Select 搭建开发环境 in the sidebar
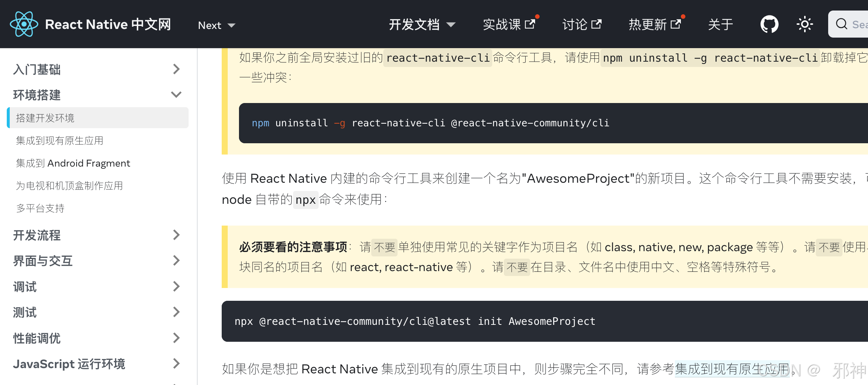The width and height of the screenshot is (868, 385). [98, 118]
